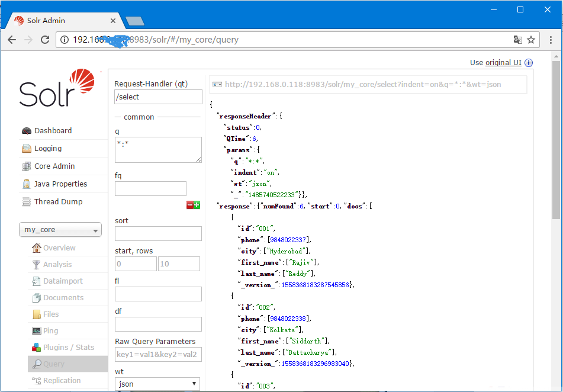Click the Dataimport icon

click(36, 281)
